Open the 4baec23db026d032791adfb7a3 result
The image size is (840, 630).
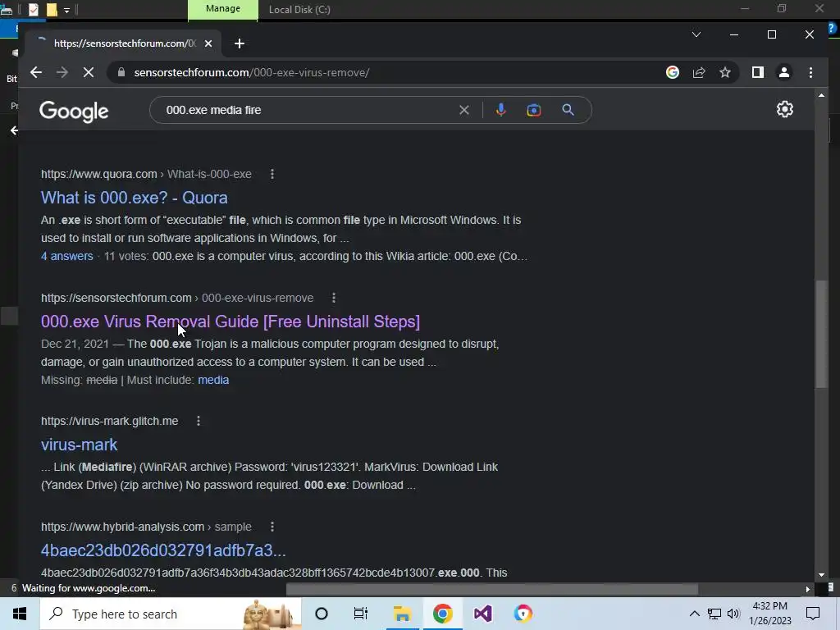point(163,550)
